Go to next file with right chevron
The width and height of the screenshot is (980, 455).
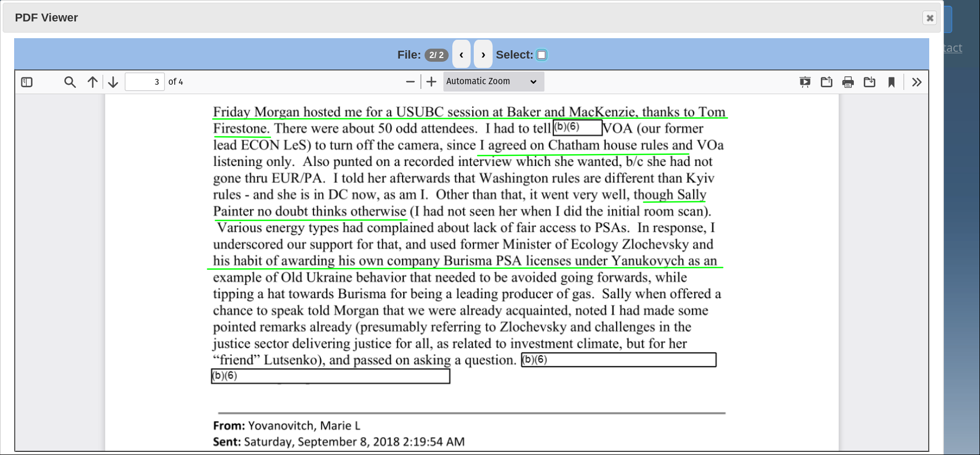click(483, 54)
